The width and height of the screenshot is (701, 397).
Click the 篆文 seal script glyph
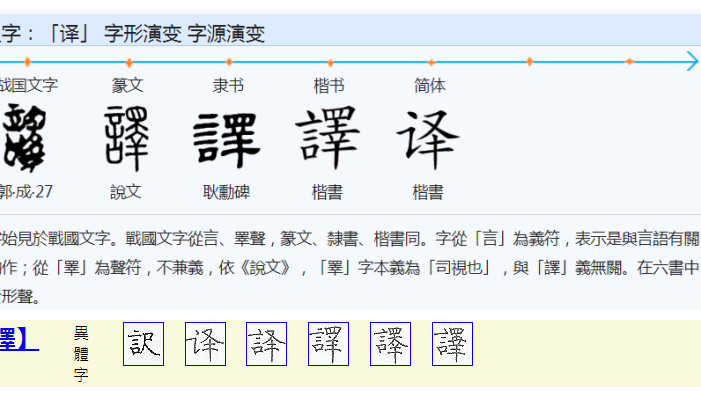pos(127,138)
